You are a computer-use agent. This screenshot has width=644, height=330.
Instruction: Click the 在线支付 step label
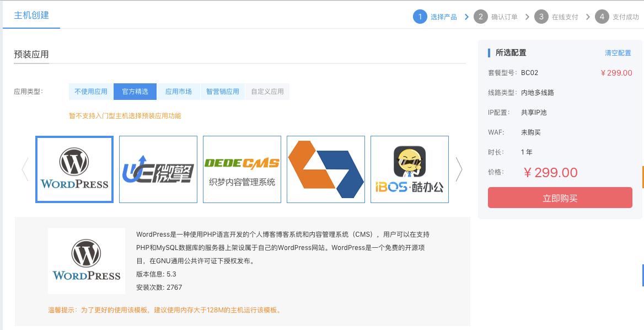coord(565,17)
